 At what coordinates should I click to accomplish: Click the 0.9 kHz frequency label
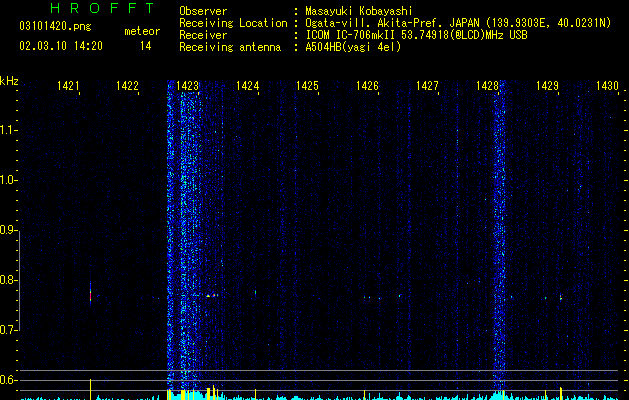point(8,230)
